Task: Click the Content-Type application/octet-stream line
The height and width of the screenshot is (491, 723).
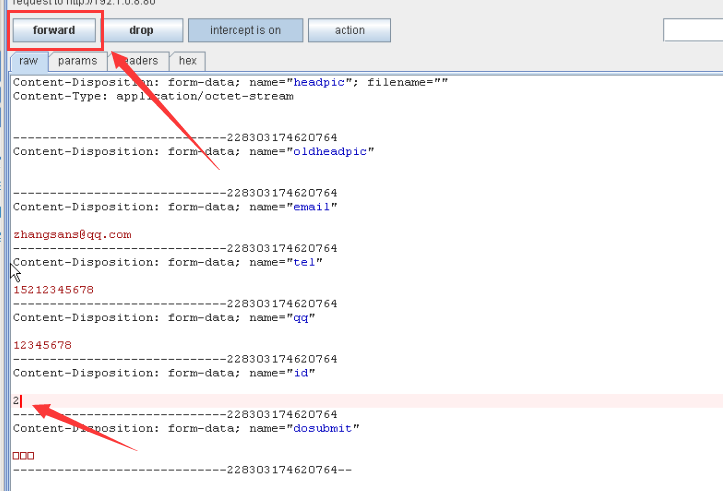Action: tap(153, 96)
